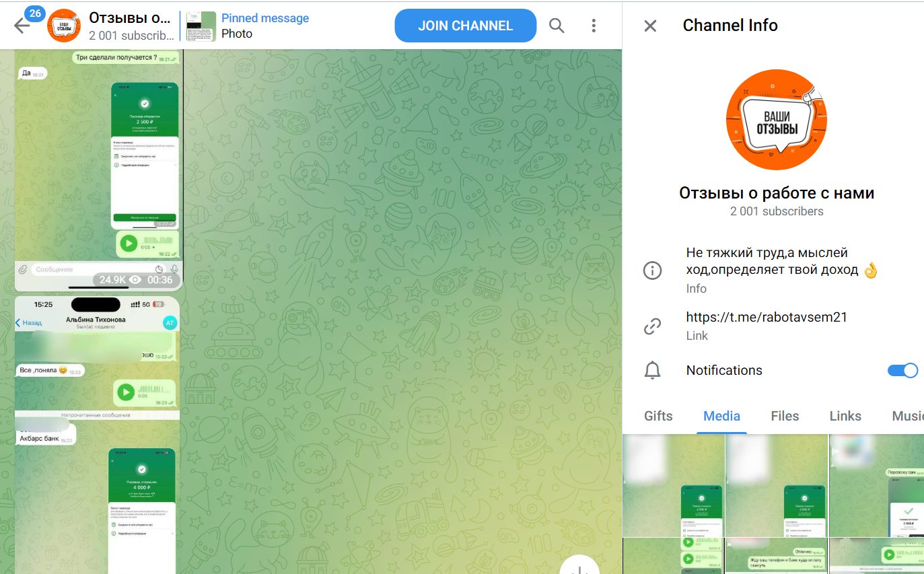Screen dimensions: 924x574
Task: Join the channel with JOIN CHANNEL button
Action: tap(466, 26)
